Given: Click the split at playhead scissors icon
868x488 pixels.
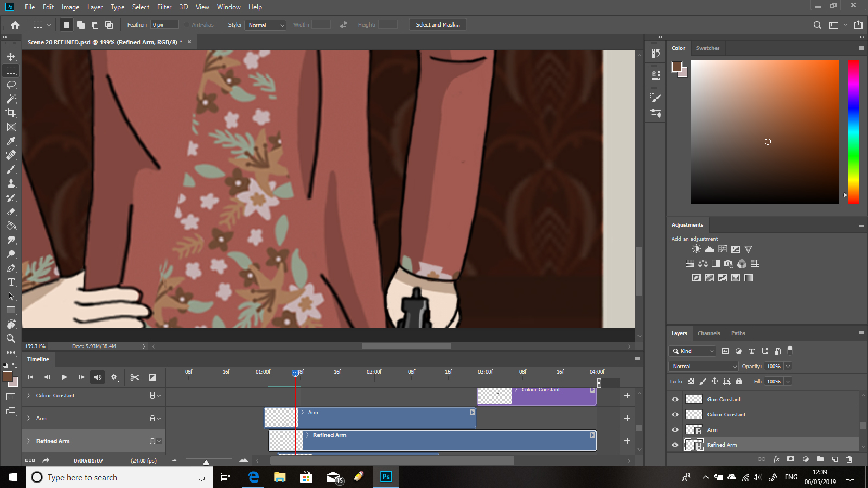Looking at the screenshot, I should (135, 377).
